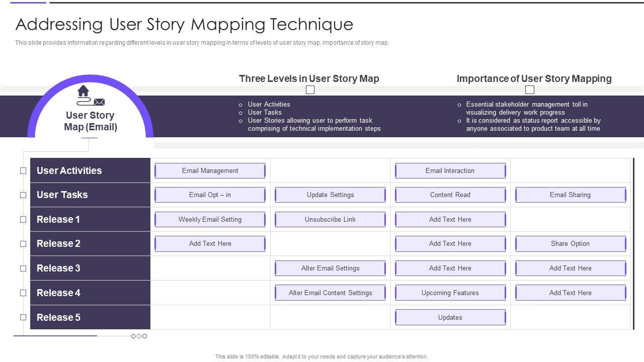Viewport: 644px width, 362px height.
Task: Check the box beside User Tasks
Action: pyautogui.click(x=23, y=195)
